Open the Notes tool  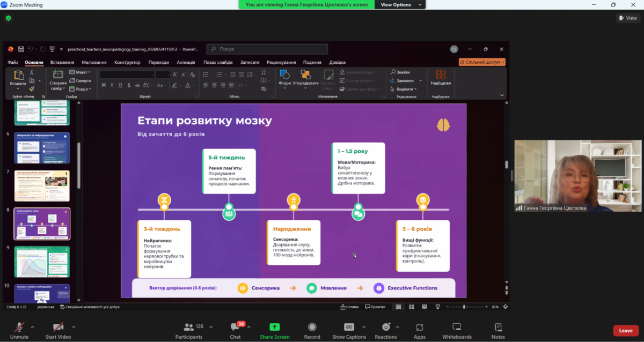pyautogui.click(x=497, y=327)
